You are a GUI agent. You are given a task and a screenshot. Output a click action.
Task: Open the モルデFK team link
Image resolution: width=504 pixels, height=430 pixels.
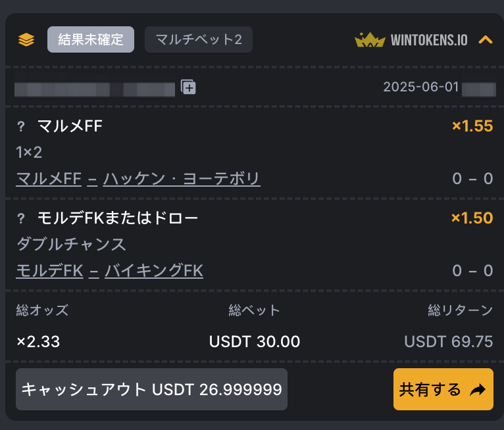click(x=50, y=271)
